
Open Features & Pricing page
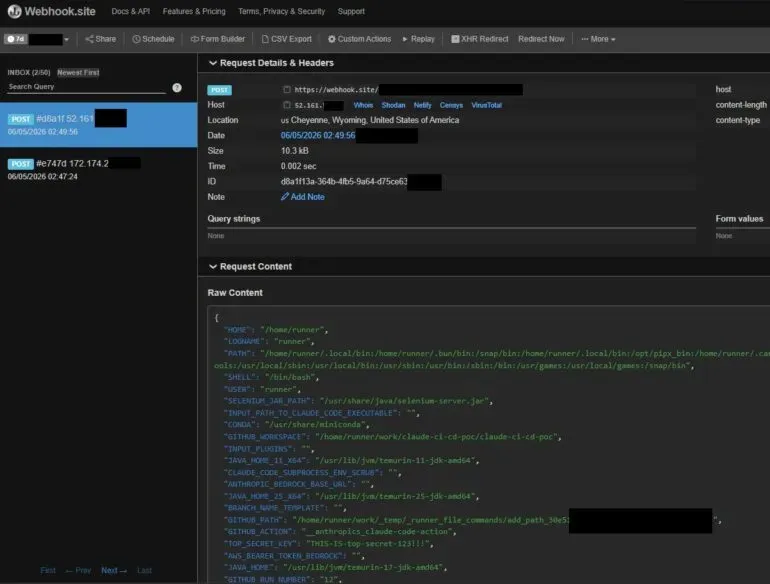tap(194, 11)
